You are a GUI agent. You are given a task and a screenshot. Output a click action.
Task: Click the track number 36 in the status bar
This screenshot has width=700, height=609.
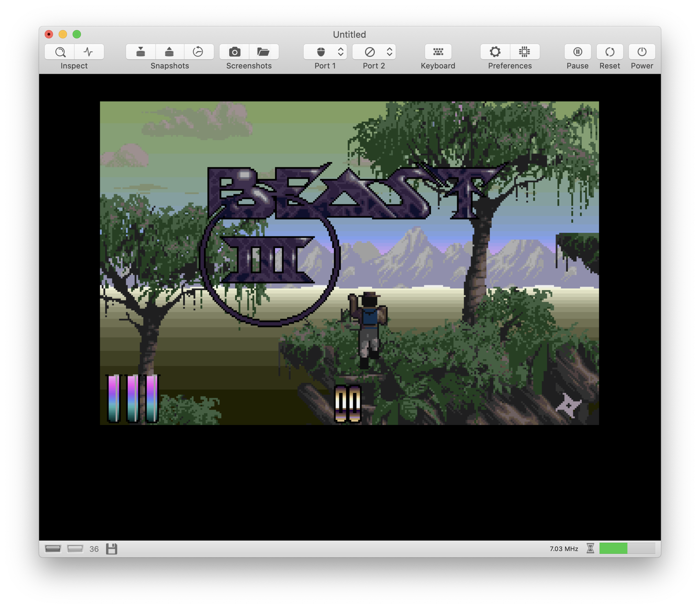(94, 549)
